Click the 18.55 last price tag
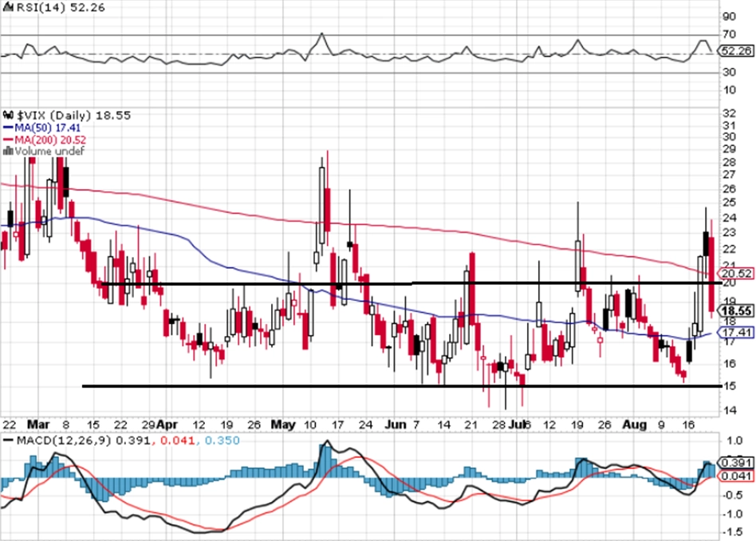The width and height of the screenshot is (756, 541). pyautogui.click(x=736, y=311)
